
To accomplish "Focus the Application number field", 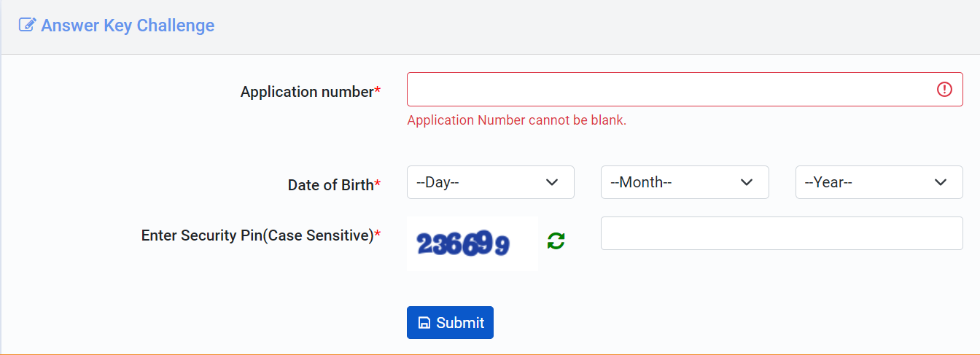I will (x=671, y=90).
